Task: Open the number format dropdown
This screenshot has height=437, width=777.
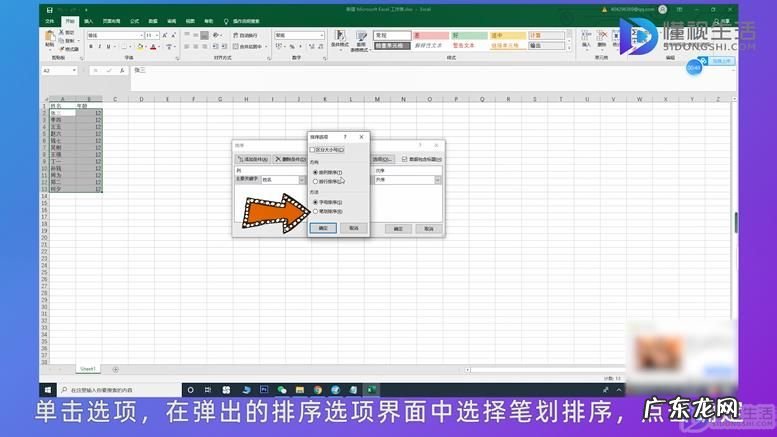Action: coord(322,35)
